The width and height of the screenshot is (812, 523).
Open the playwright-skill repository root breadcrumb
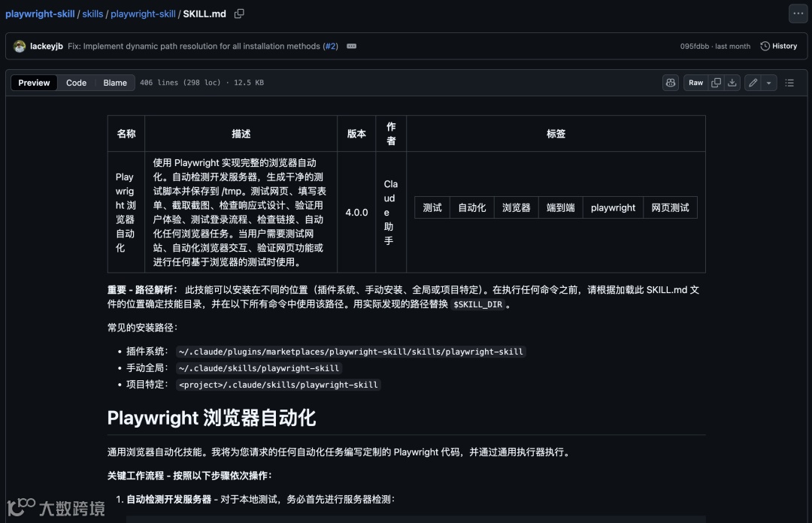pyautogui.click(x=40, y=14)
